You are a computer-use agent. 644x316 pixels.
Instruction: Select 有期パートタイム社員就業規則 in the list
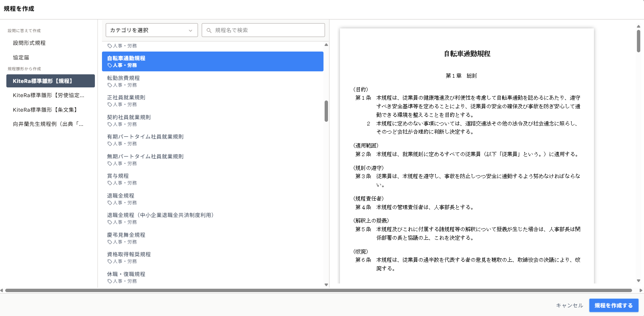(x=213, y=140)
